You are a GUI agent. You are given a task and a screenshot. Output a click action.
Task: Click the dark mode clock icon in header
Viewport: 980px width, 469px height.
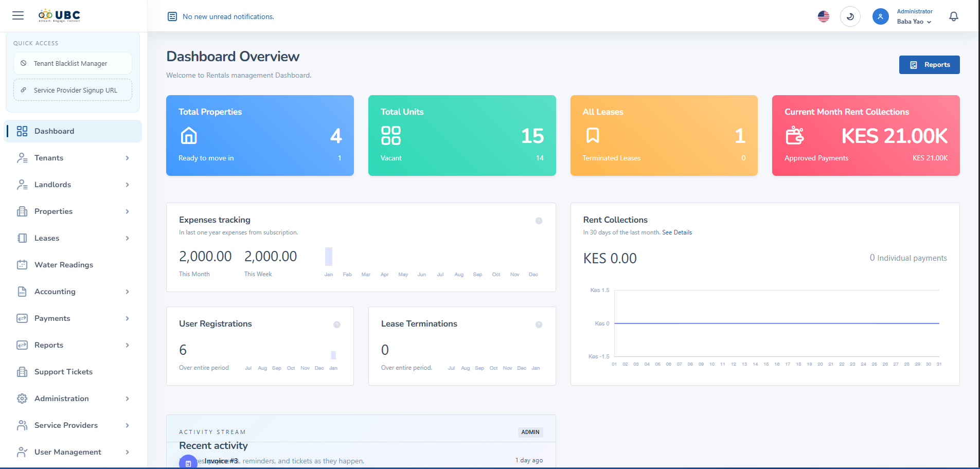point(850,16)
